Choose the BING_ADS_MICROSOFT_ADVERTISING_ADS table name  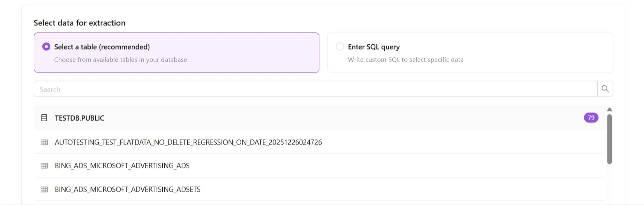[122, 166]
